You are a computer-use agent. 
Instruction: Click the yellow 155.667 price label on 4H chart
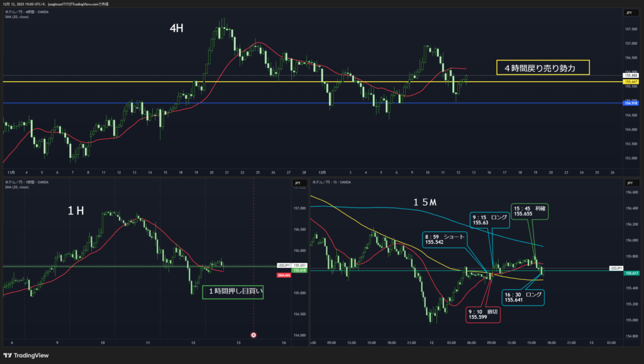click(630, 82)
